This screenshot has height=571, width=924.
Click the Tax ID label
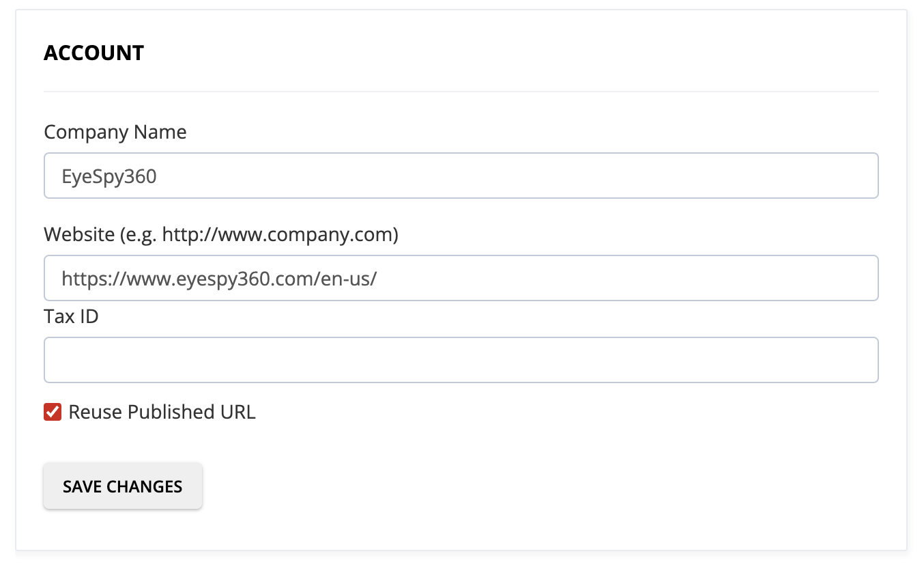click(x=71, y=317)
